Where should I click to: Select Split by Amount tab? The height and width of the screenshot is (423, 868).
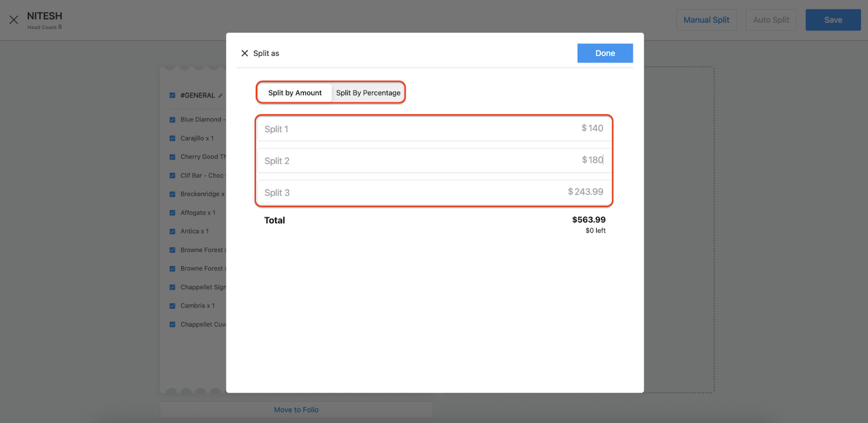click(x=295, y=93)
